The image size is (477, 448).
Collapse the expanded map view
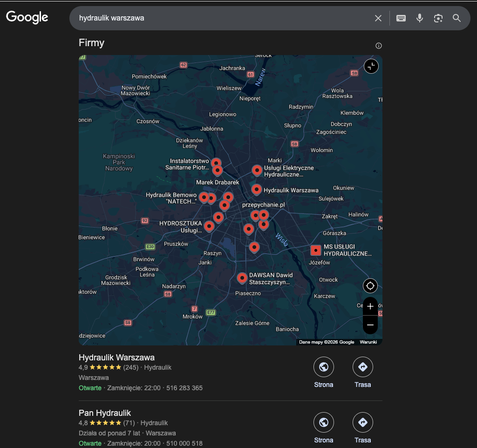[371, 66]
